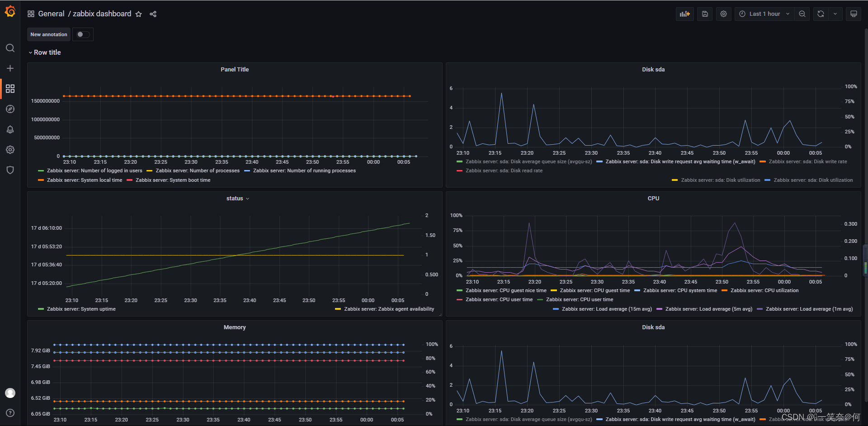This screenshot has width=868, height=426.
Task: Toggle Zabbix agent availability legend series
Action: tap(389, 309)
